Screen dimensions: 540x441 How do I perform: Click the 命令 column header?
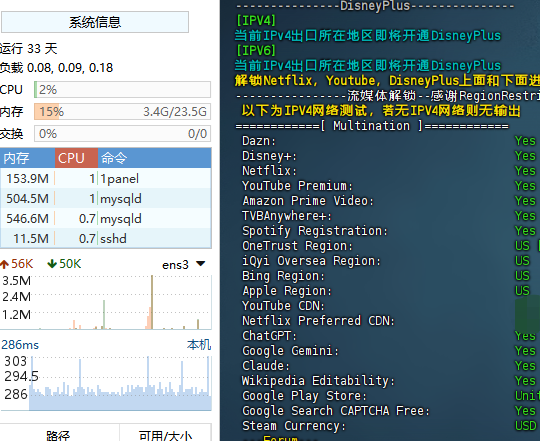point(155,158)
